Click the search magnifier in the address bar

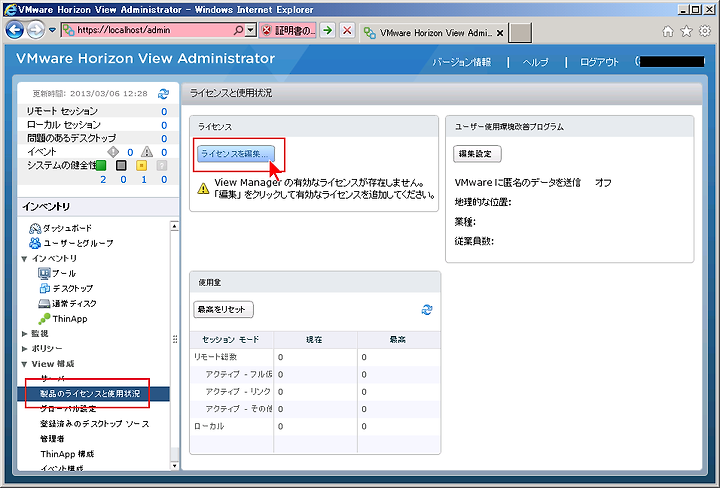238,30
